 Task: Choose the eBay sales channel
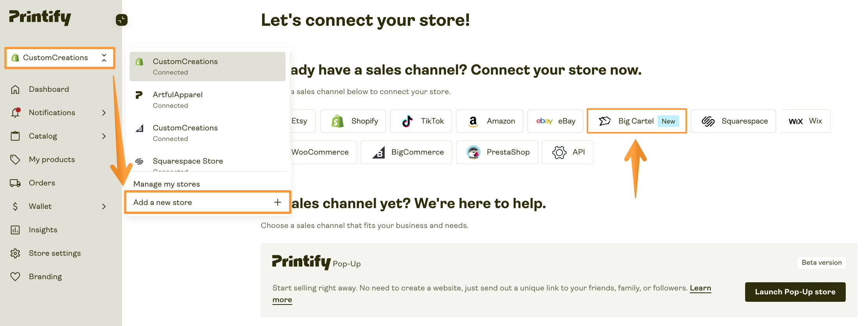[555, 121]
